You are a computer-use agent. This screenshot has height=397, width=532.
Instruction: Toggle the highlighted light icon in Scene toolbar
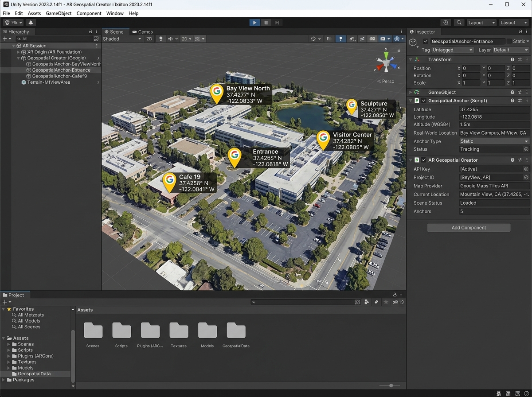click(x=340, y=39)
